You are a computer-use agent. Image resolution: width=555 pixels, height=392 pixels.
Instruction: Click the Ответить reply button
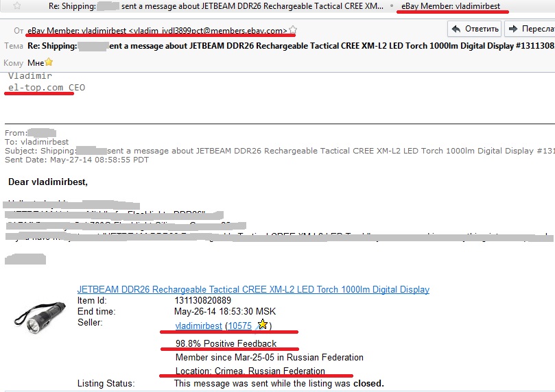(475, 29)
